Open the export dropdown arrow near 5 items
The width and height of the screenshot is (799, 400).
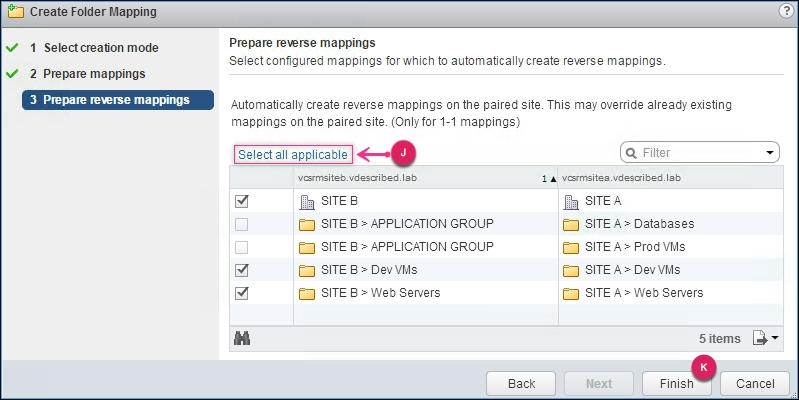pos(775,338)
